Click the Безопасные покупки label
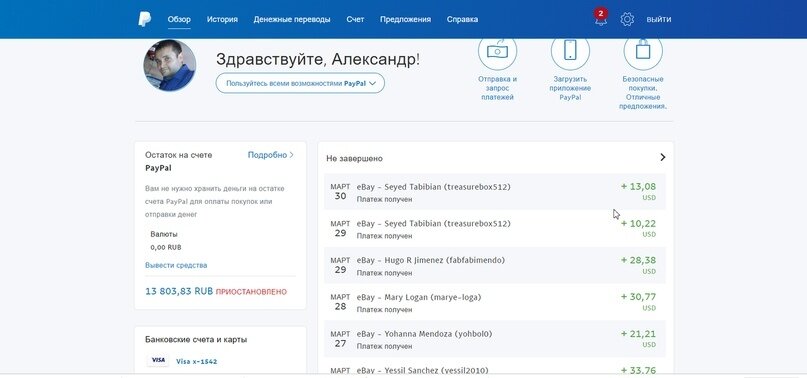This screenshot has width=807, height=378. pos(643,93)
